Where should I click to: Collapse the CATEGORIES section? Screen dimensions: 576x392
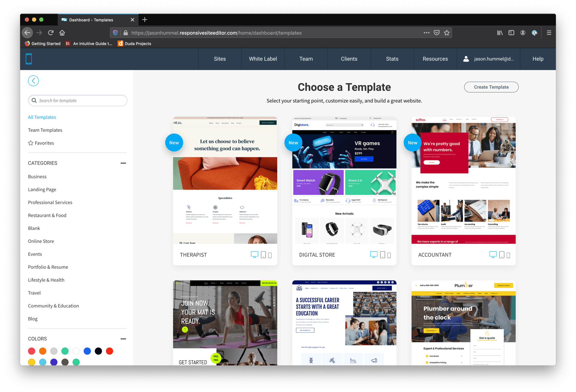point(123,163)
